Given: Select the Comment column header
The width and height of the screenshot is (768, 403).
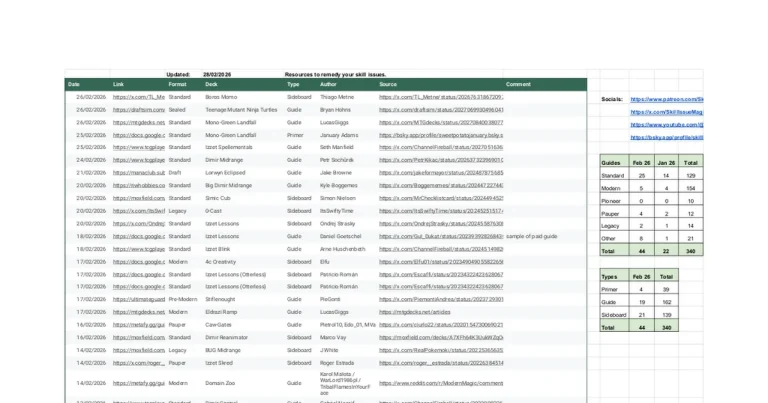Looking at the screenshot, I should [x=518, y=84].
